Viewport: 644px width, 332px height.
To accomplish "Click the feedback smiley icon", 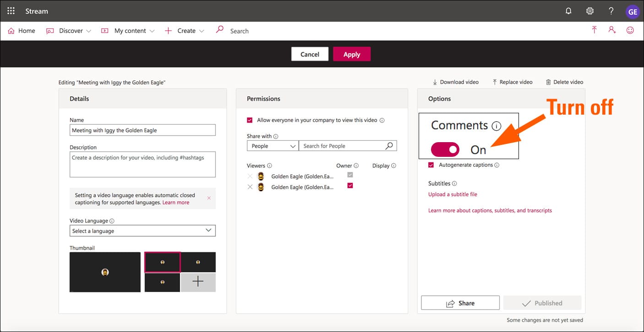I will [630, 30].
